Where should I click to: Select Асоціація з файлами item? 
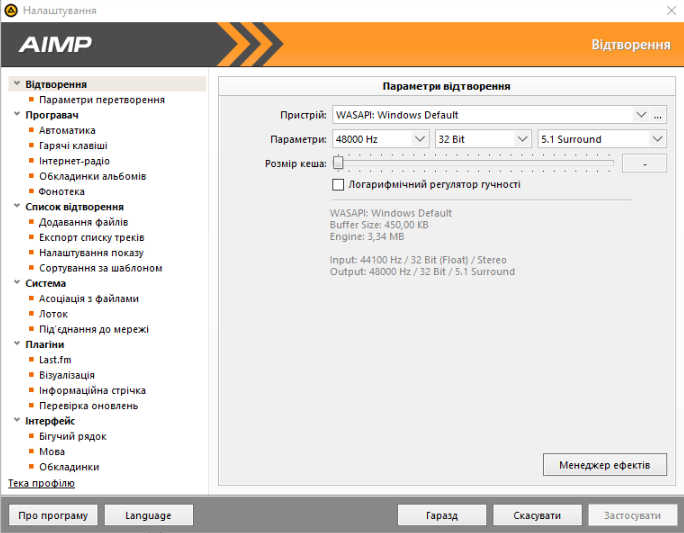[x=89, y=299]
